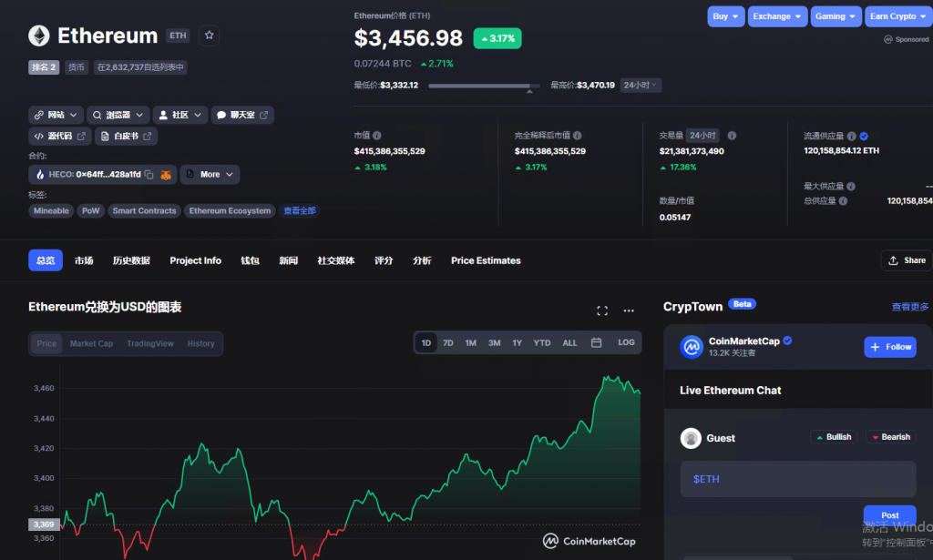Click the MetaMask fox icon beside the contract
The image size is (933, 560).
click(166, 175)
